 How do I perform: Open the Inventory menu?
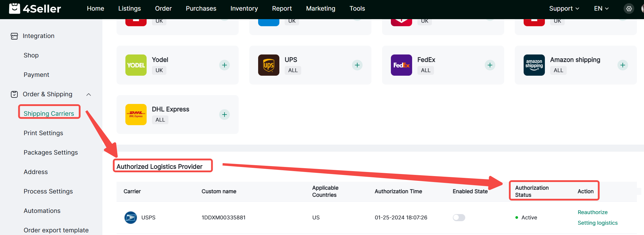tap(244, 9)
